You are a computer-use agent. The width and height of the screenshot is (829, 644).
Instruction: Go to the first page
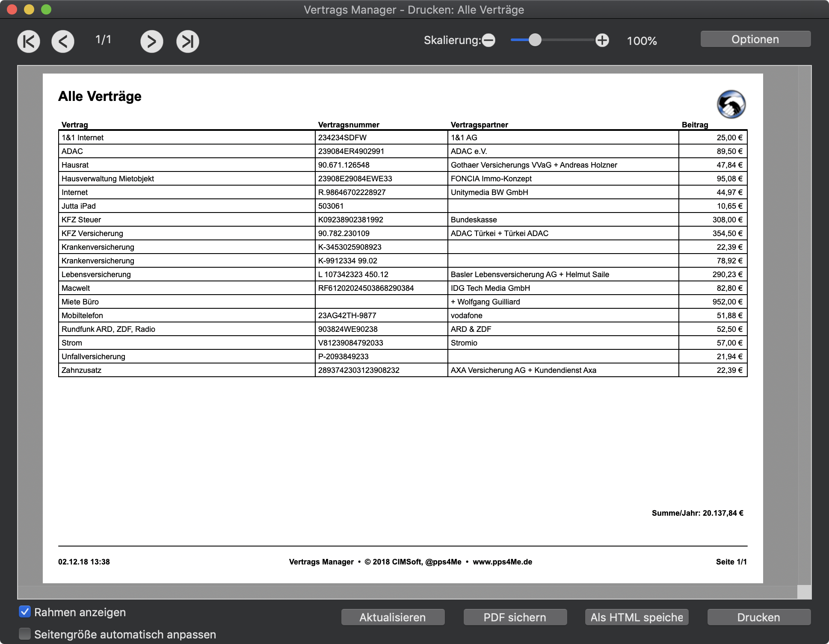tap(29, 41)
